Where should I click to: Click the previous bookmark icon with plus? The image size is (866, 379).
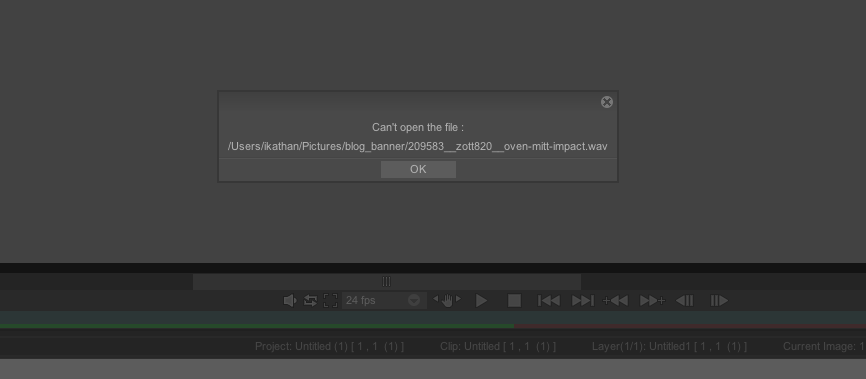click(615, 301)
